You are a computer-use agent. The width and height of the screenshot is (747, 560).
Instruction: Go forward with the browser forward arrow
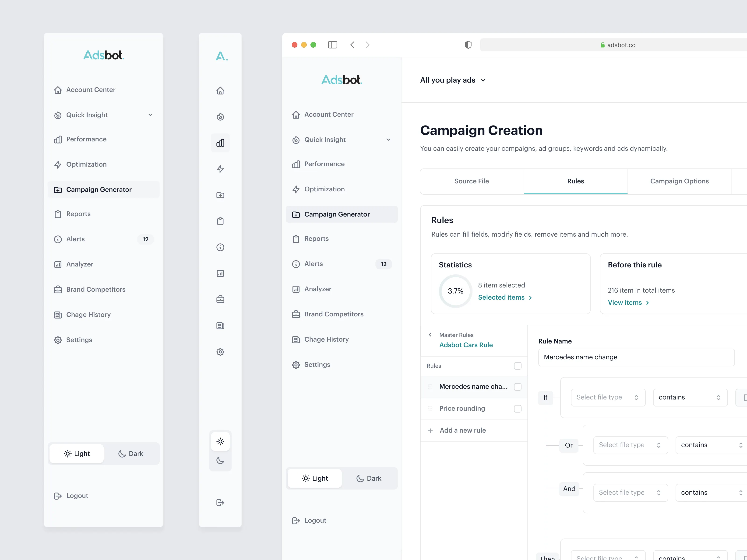pyautogui.click(x=368, y=45)
